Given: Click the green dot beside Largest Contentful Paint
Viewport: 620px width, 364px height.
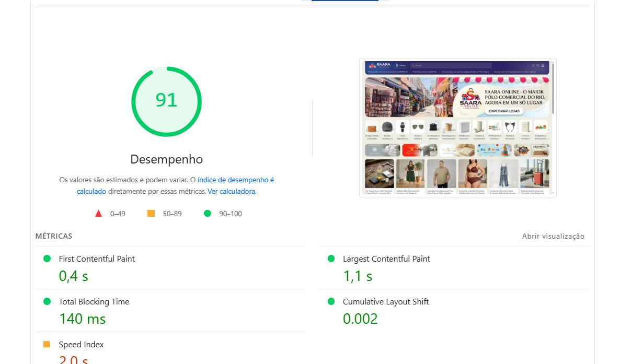Looking at the screenshot, I should coord(331,259).
